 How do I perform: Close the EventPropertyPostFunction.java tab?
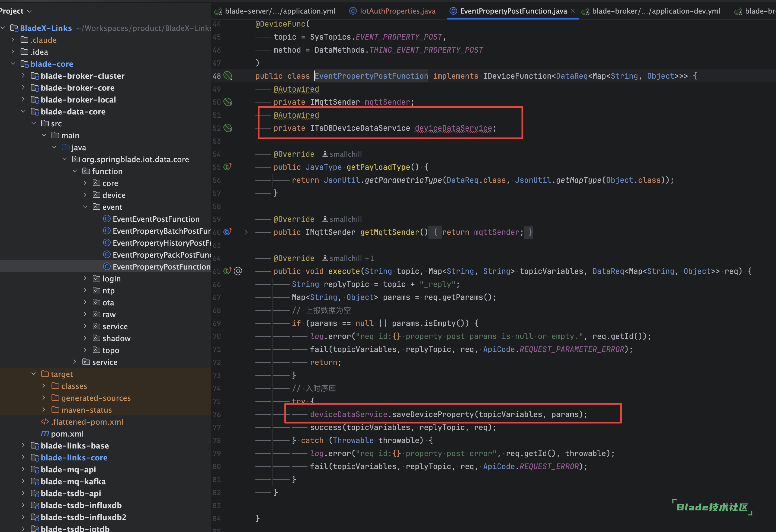573,11
